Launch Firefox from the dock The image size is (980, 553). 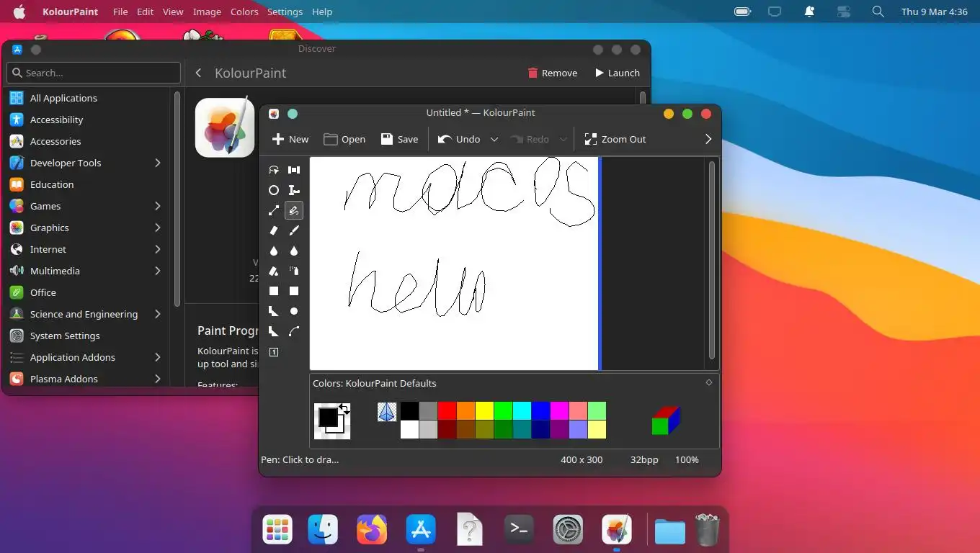(x=372, y=531)
